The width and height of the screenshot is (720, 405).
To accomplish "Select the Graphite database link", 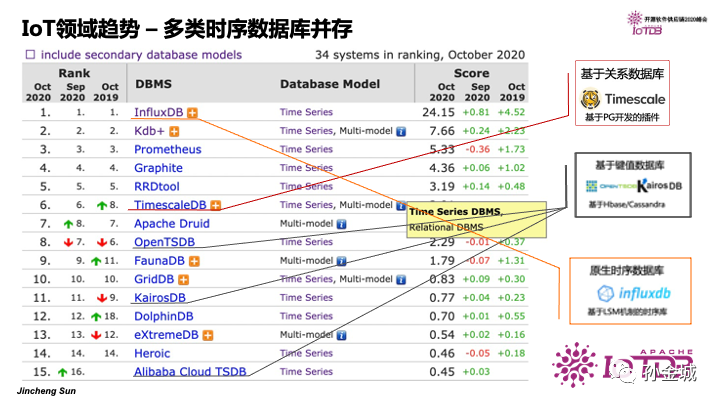I will coord(158,168).
